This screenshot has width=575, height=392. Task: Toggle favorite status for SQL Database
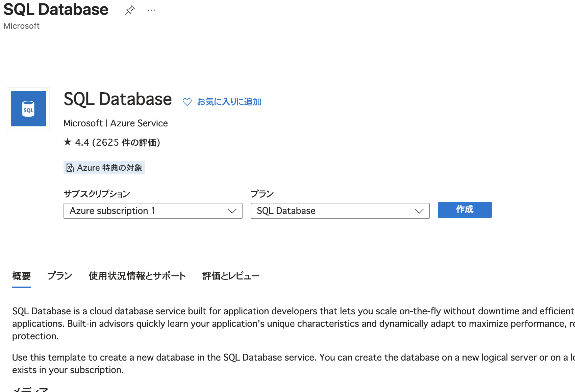pos(187,102)
